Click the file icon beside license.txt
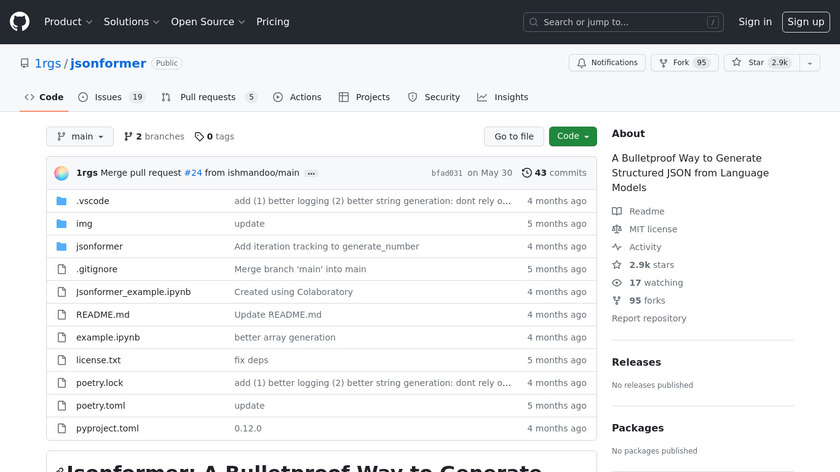This screenshot has width=840, height=472. click(x=62, y=360)
